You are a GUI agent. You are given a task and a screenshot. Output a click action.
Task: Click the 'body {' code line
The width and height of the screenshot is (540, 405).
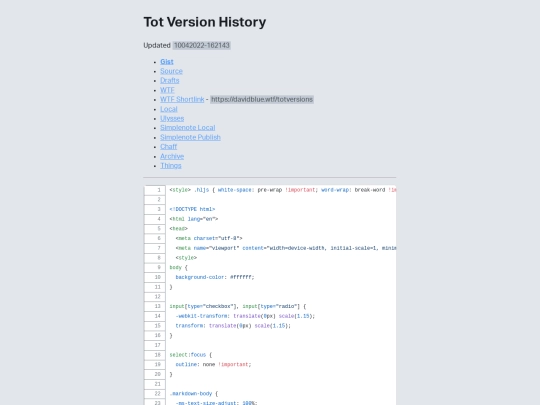point(178,267)
